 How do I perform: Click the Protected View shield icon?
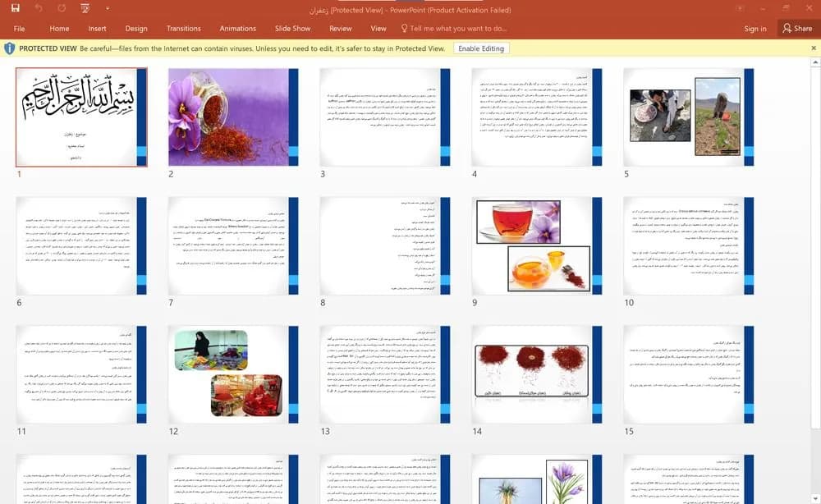click(x=9, y=48)
